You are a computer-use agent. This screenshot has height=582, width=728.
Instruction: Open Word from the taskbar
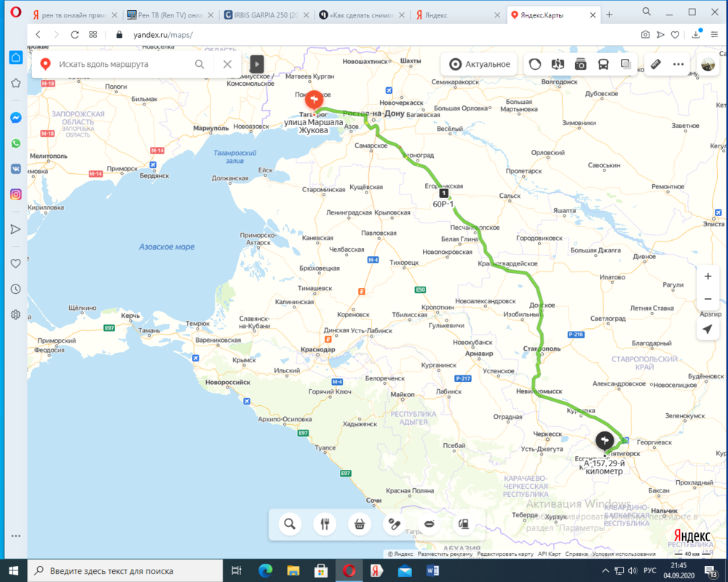432,571
